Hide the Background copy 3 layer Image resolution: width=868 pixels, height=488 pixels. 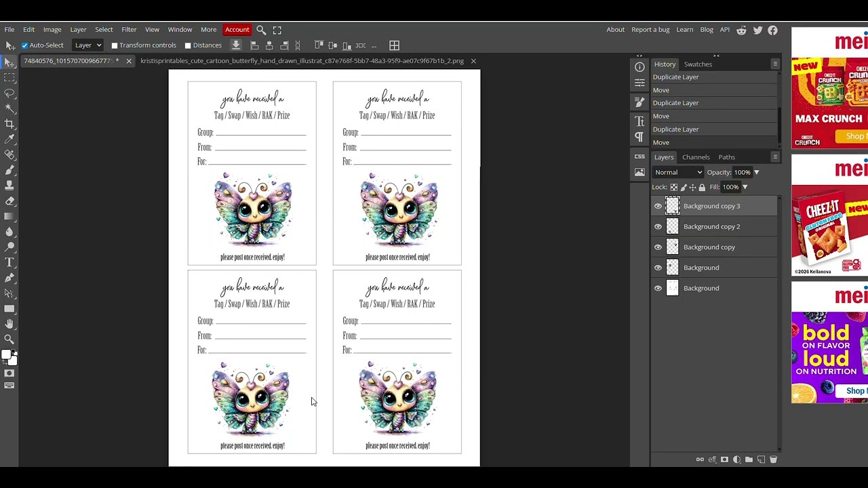pyautogui.click(x=658, y=206)
